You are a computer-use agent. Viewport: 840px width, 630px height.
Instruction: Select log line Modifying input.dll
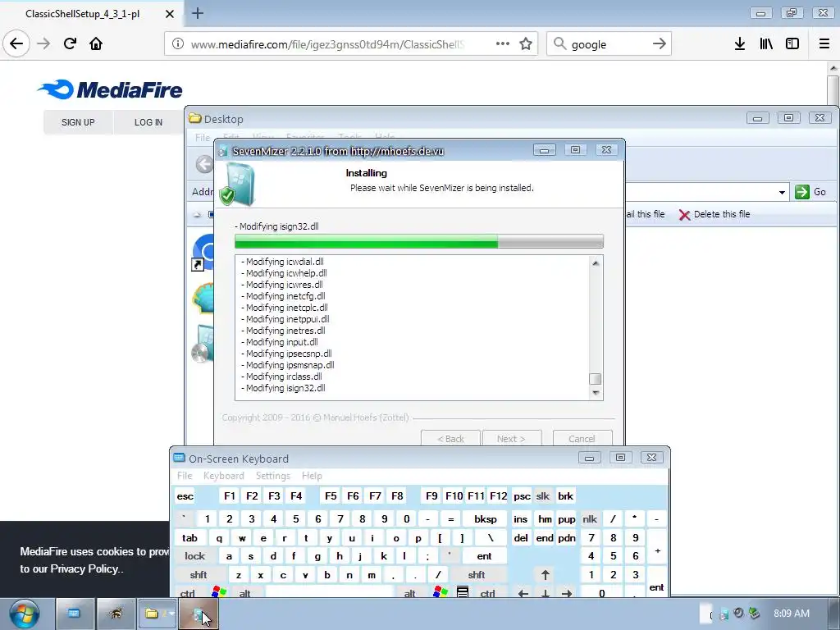point(279,342)
